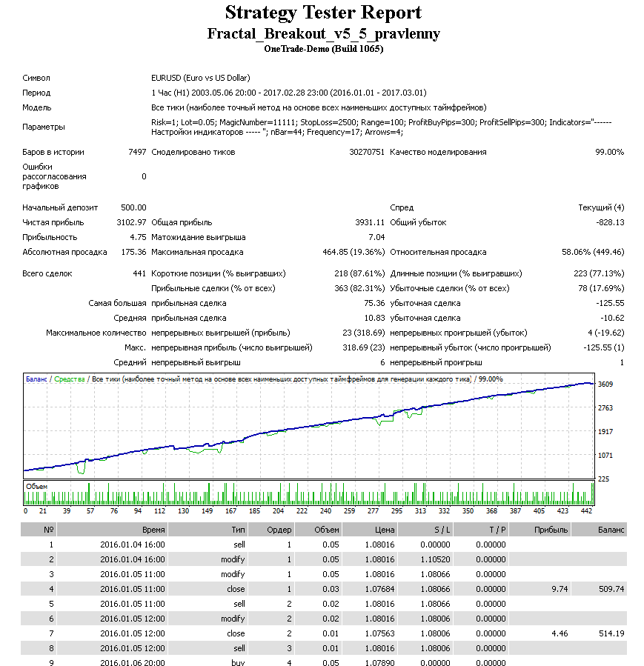Click the 1071 value on chart axis
This screenshot has width=644, height=666.
pyautogui.click(x=605, y=456)
